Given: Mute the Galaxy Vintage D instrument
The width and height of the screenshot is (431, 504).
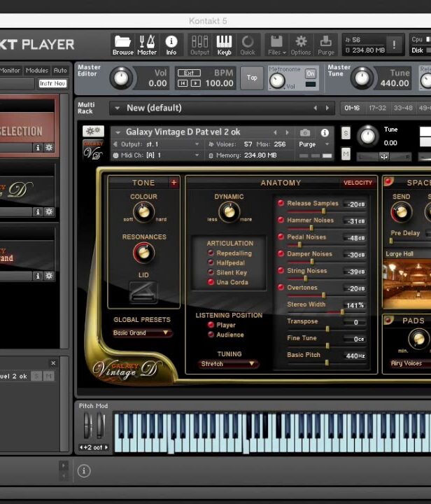Looking at the screenshot, I should (x=346, y=154).
